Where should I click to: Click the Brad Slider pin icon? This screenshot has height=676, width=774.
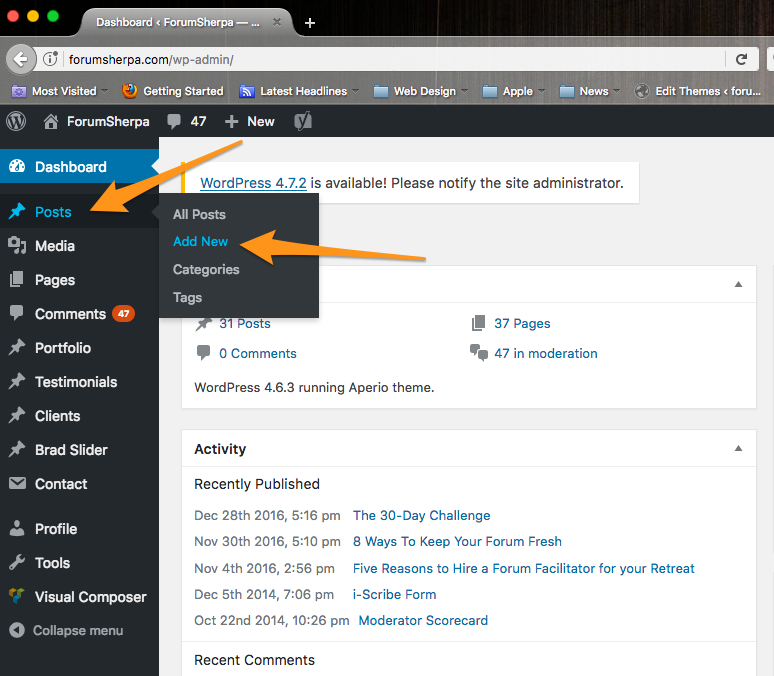17,449
